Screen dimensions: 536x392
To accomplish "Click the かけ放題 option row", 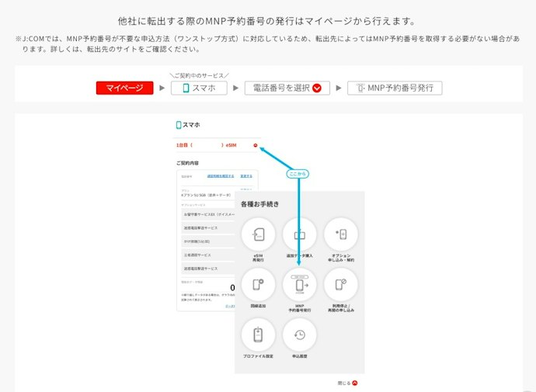I will pyautogui.click(x=208, y=241).
